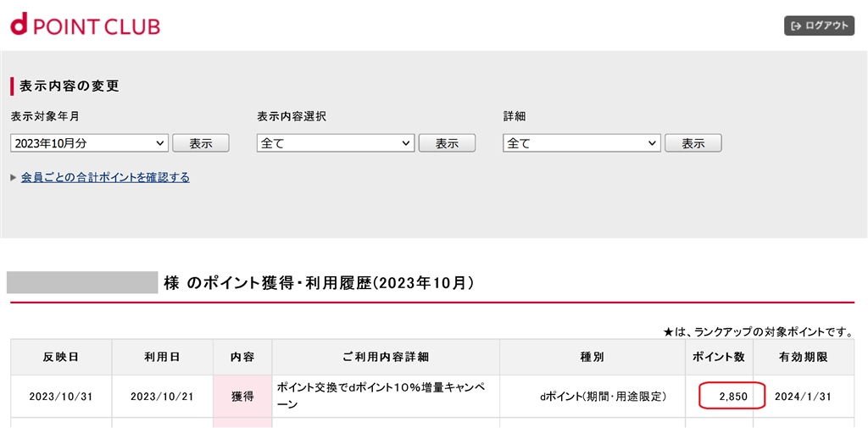
Task: Select the ご利用内容詳細 column header
Action: tap(386, 358)
